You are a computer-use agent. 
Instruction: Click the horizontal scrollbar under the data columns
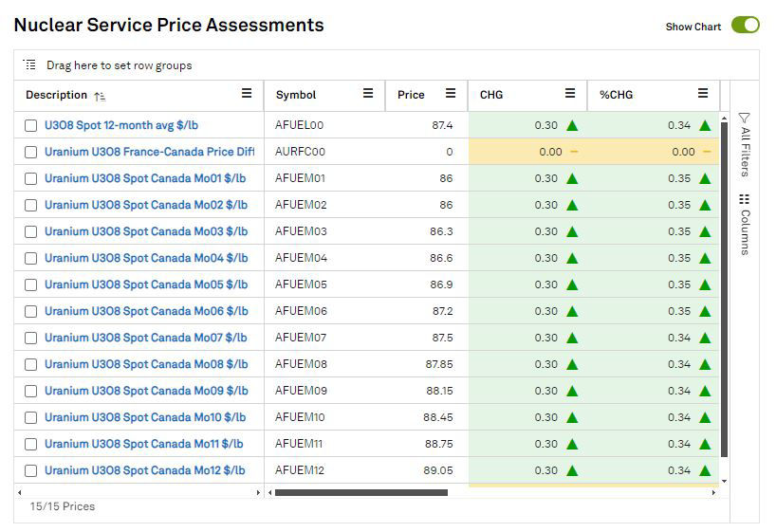coord(360,492)
